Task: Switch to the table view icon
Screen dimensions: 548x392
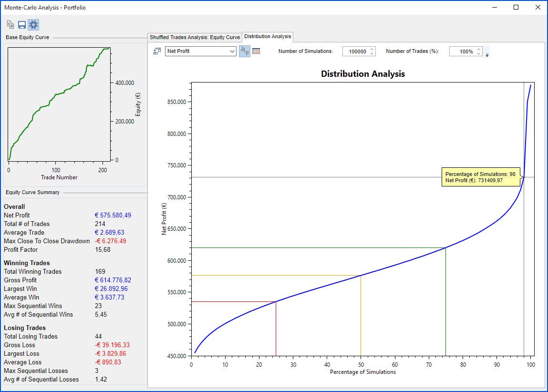Action: 256,51
